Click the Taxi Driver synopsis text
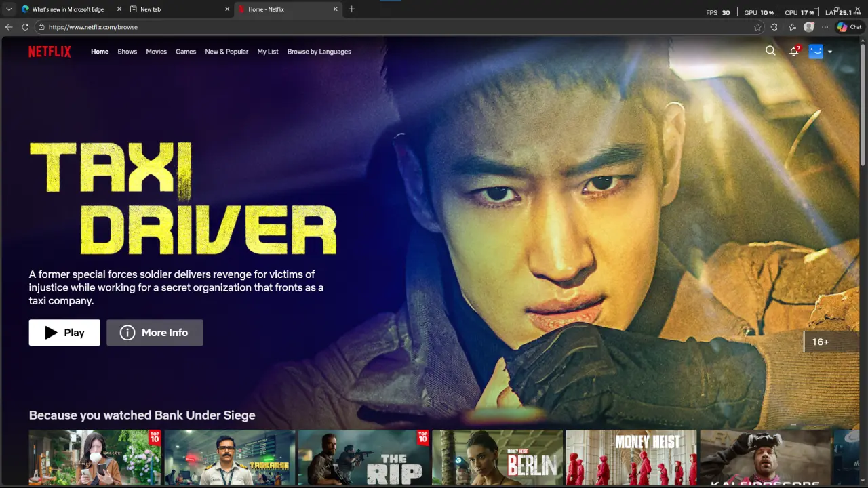Viewport: 868px width, 488px height. (176, 287)
